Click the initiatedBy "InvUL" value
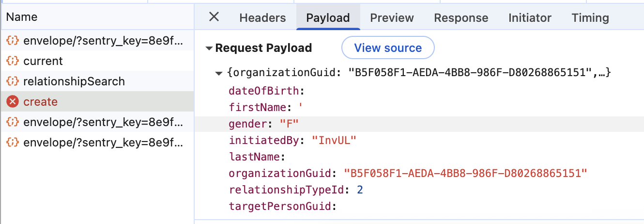 coord(334,140)
